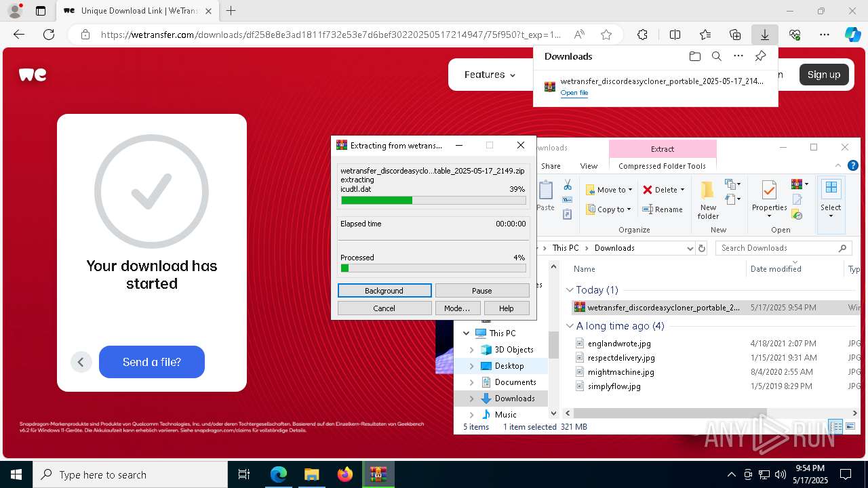
Task: Open Edge Copilot icon
Action: click(852, 35)
